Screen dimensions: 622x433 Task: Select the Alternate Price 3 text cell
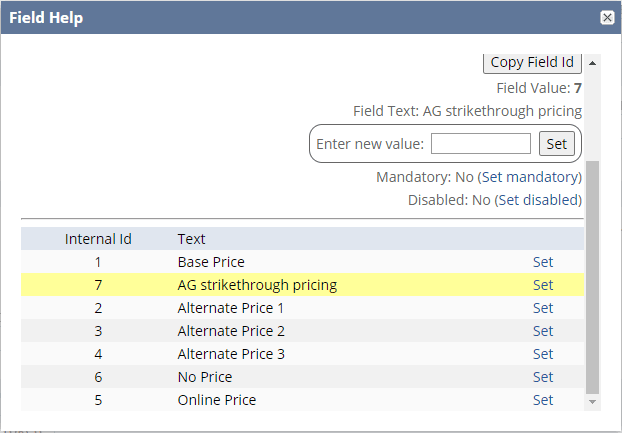coord(231,354)
